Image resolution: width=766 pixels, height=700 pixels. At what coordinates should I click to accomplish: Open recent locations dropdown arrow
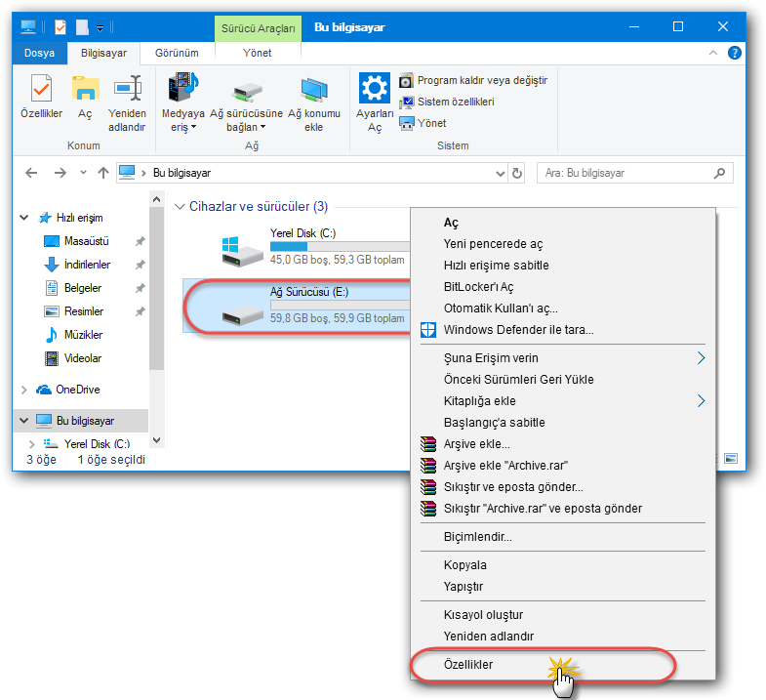tap(83, 173)
